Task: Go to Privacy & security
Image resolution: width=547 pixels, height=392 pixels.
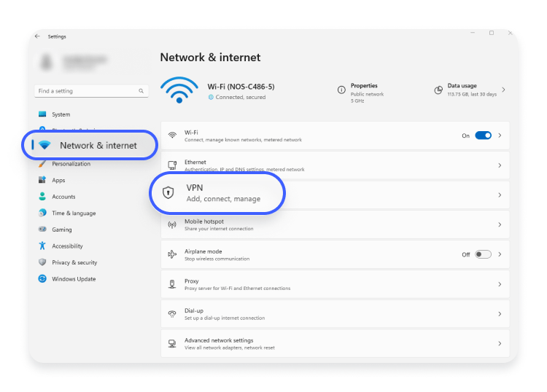Action: click(x=74, y=262)
